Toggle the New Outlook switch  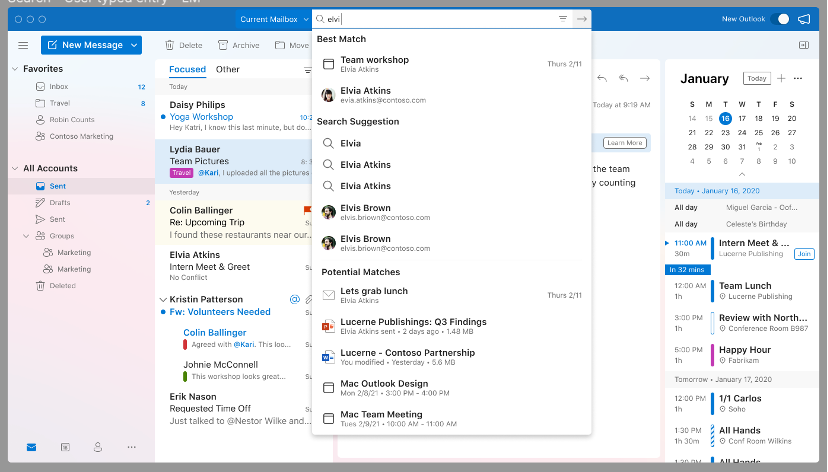pos(780,19)
